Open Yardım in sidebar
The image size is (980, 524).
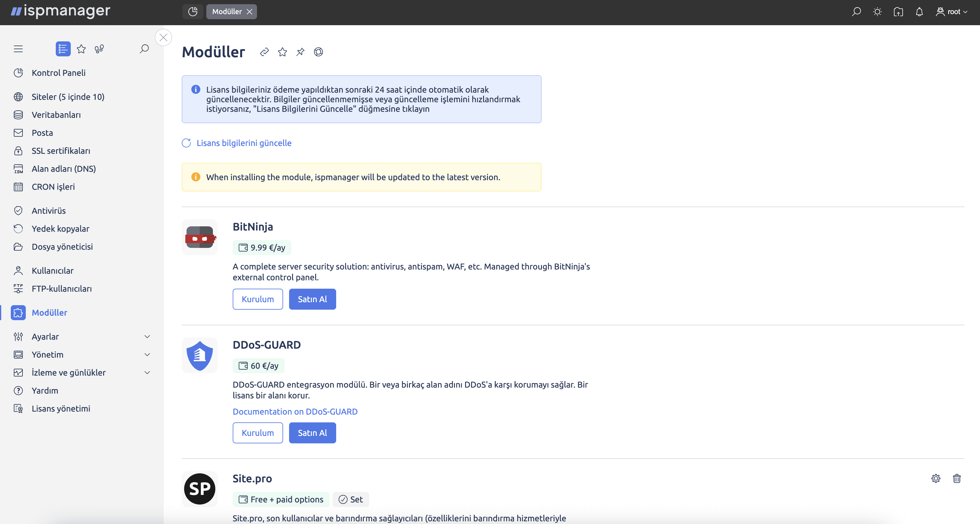tap(45, 391)
